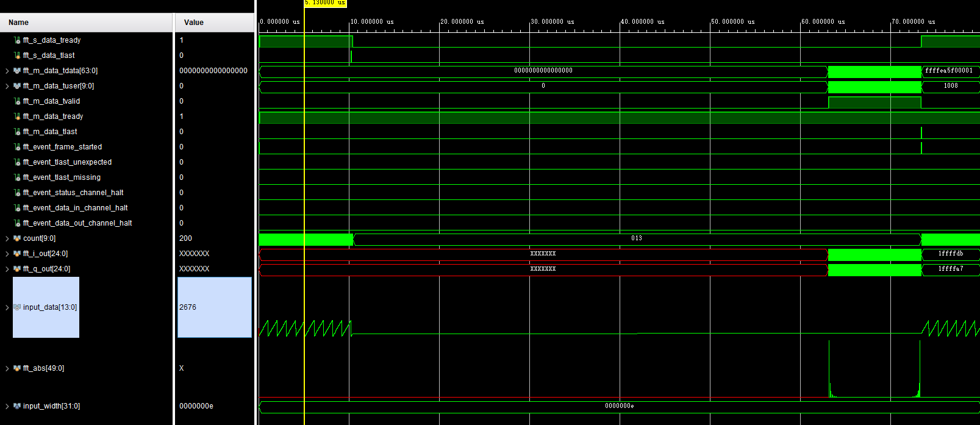Select the fft_event_tlast_missing signal
Image resolution: width=980 pixels, height=425 pixels.
pyautogui.click(x=62, y=177)
